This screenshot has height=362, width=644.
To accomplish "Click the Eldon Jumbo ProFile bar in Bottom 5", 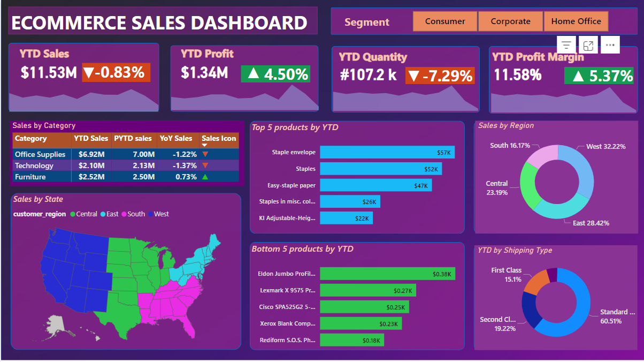I will coord(387,274).
